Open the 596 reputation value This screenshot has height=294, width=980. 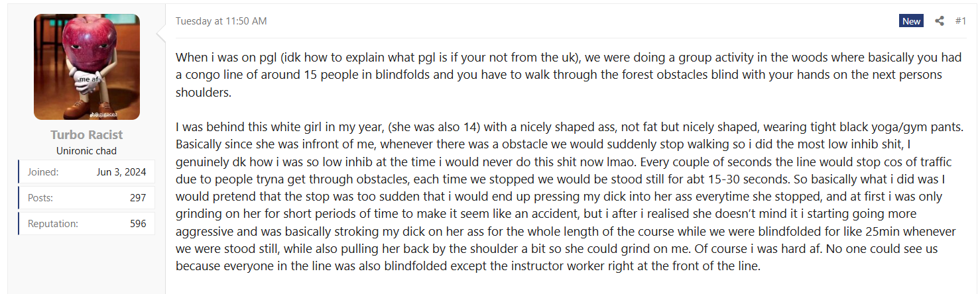point(138,224)
